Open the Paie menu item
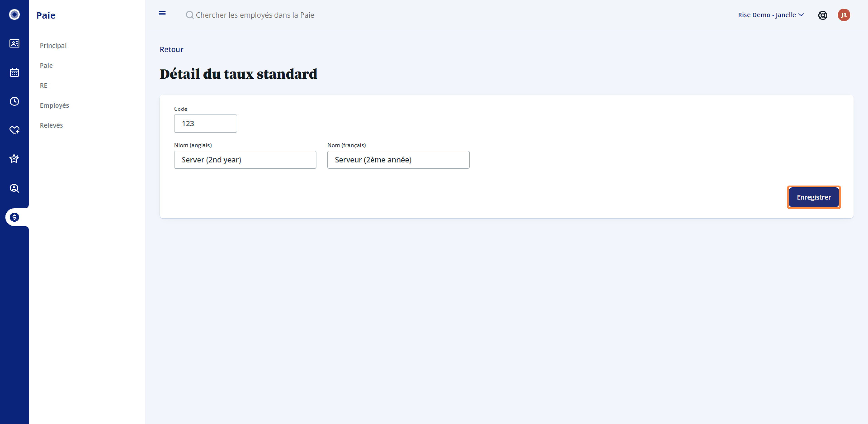Viewport: 868px width, 424px height. 46,65
